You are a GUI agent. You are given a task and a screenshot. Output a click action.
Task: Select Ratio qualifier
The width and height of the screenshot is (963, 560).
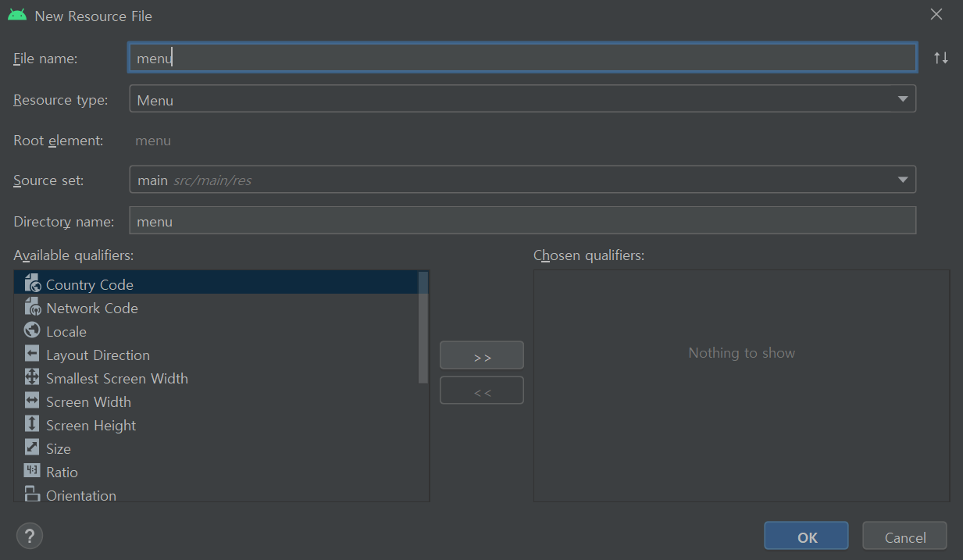pos(216,472)
